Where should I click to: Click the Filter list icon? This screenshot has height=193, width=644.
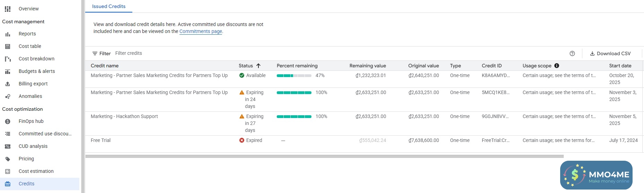95,53
